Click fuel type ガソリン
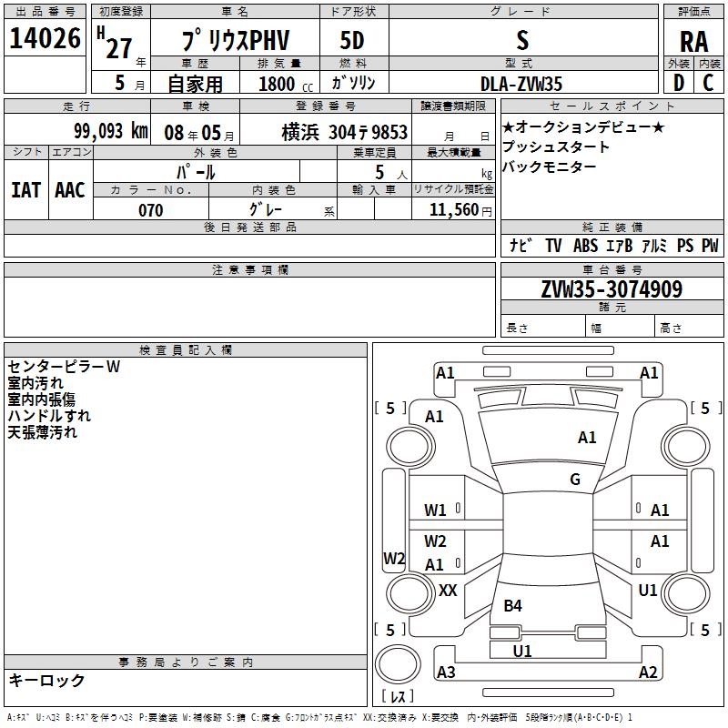The height and width of the screenshot is (728, 728). click(x=353, y=83)
